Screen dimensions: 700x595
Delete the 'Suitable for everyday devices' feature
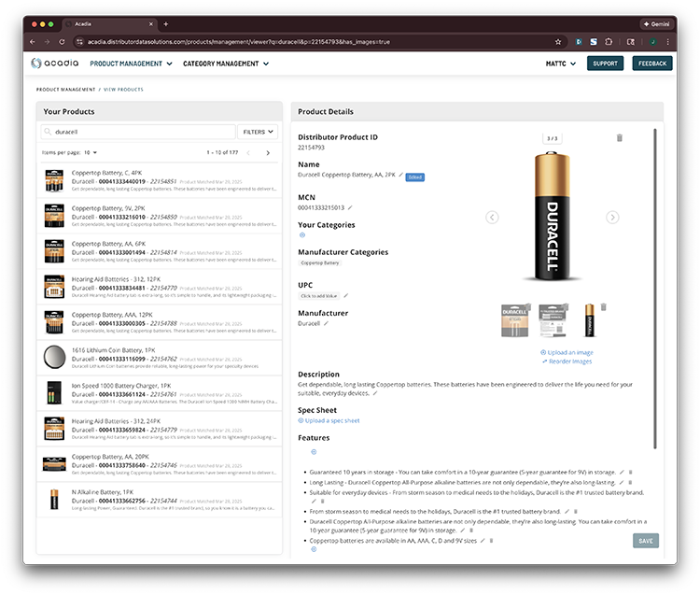(x=323, y=502)
